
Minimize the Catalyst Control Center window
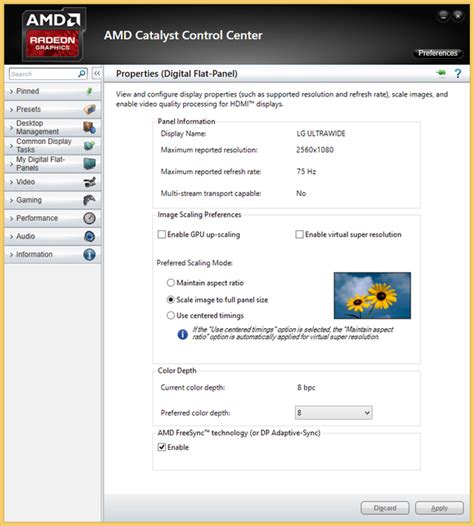(x=443, y=15)
